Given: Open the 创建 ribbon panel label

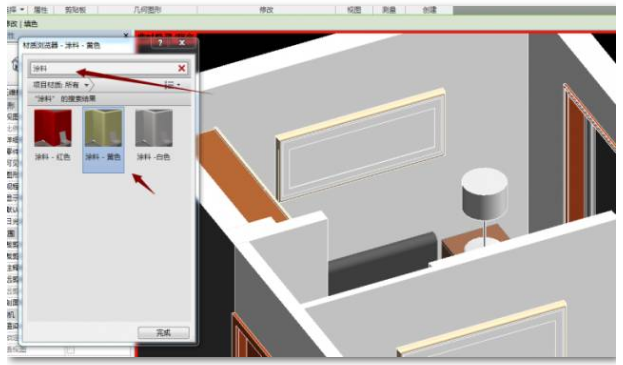Looking at the screenshot, I should [x=430, y=10].
